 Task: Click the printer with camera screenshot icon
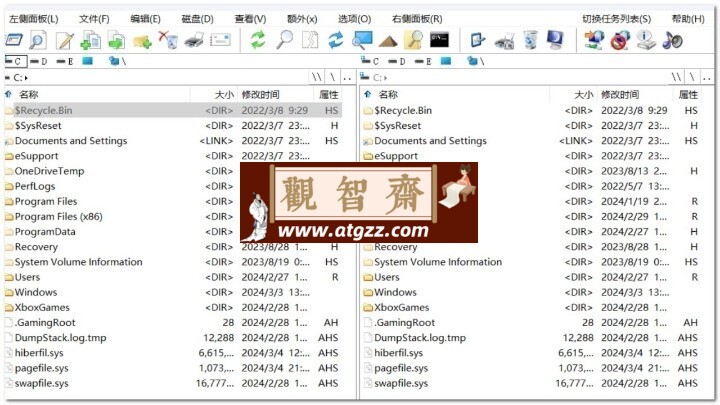click(x=504, y=41)
